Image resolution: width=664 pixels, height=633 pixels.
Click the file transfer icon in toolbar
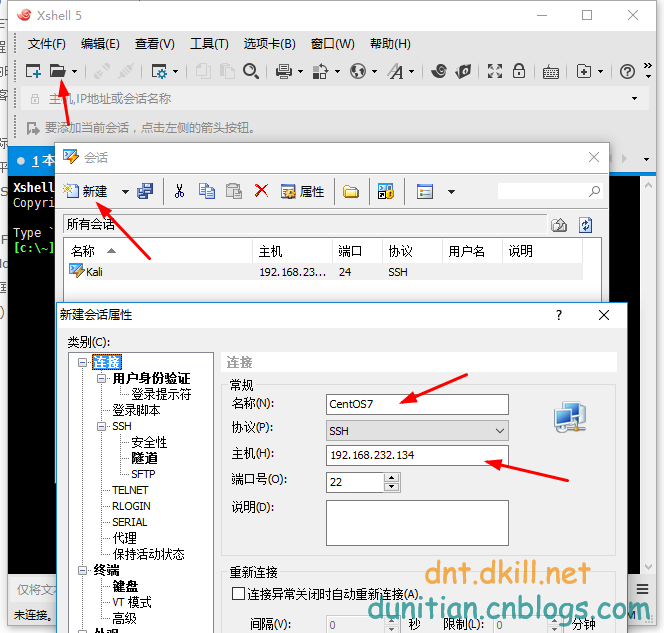point(320,71)
